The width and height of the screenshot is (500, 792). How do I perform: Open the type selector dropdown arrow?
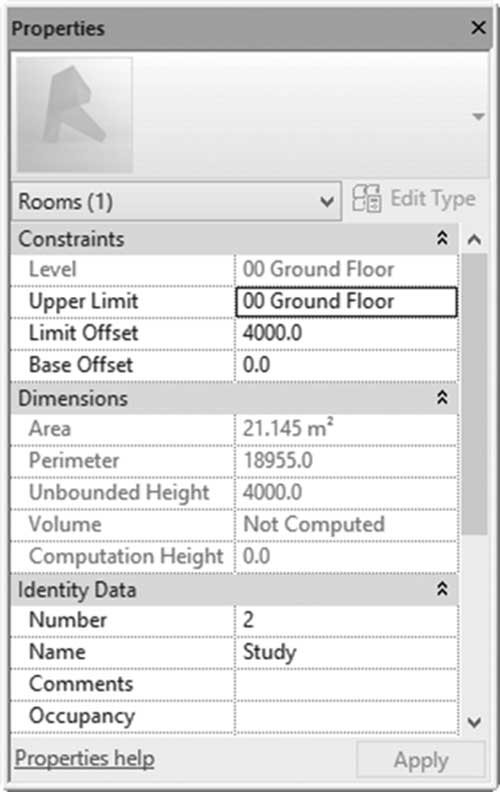click(478, 117)
